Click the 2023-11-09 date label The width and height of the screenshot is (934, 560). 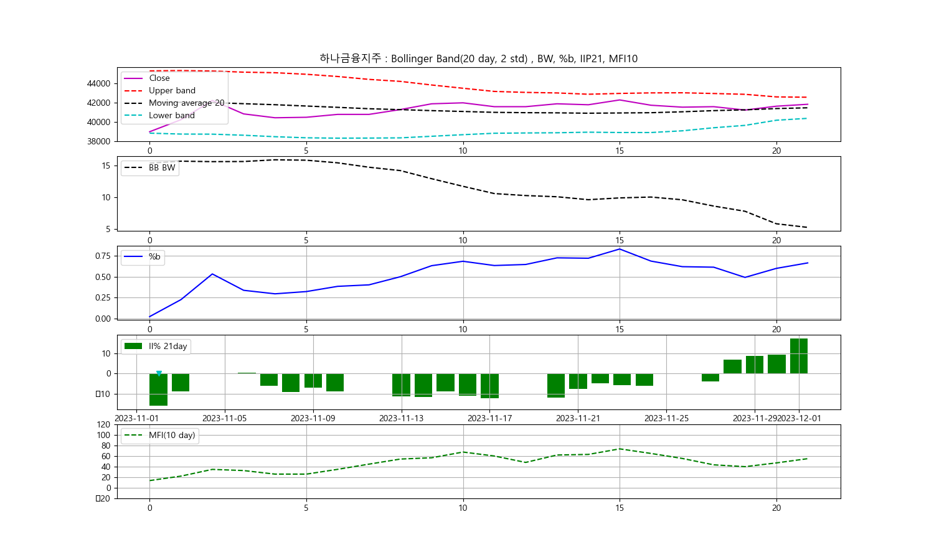click(x=313, y=418)
